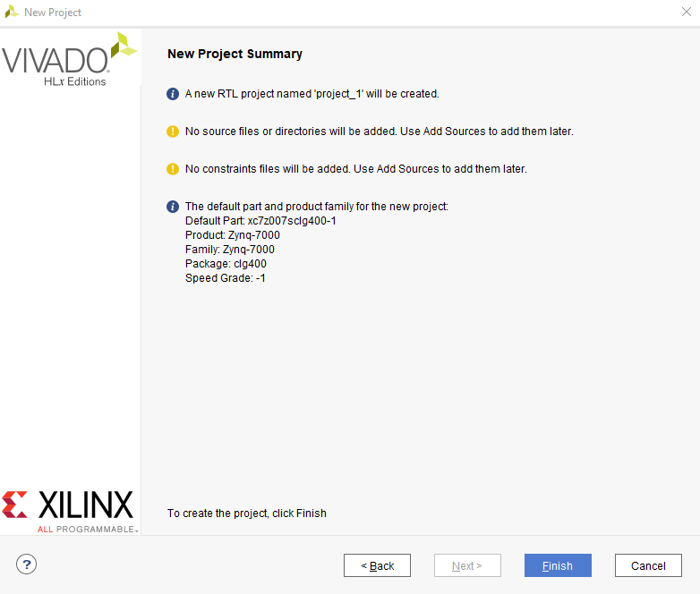The height and width of the screenshot is (594, 700).
Task: Close the New Project dialog window
Action: click(x=687, y=12)
